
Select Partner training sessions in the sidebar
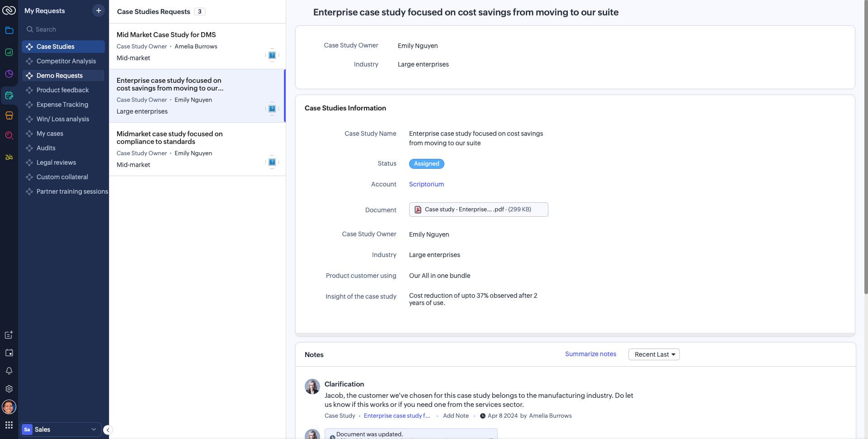coord(65,191)
